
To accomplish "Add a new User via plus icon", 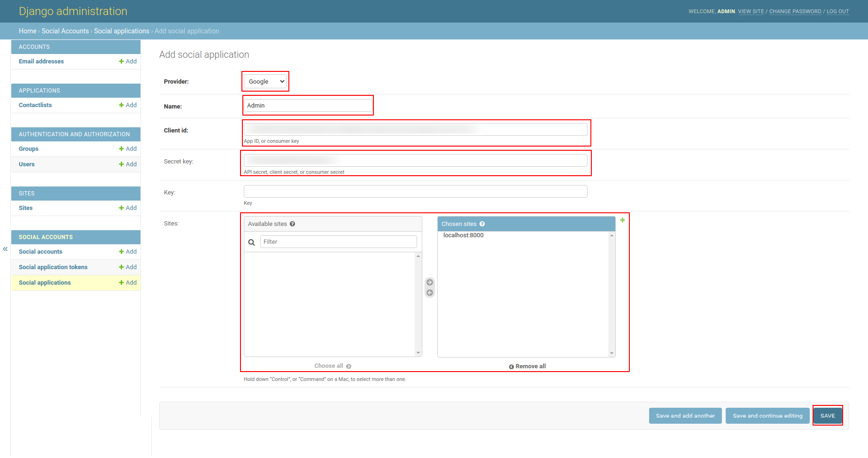I will click(128, 164).
